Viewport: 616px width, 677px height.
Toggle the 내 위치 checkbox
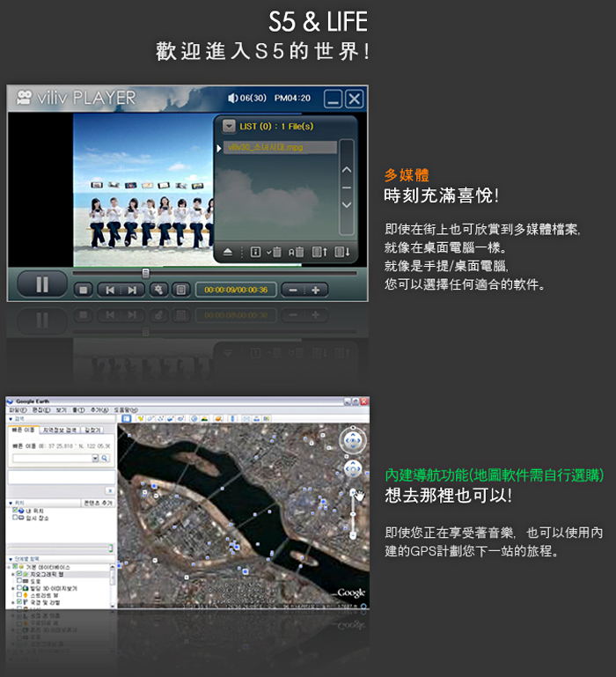pyautogui.click(x=15, y=511)
